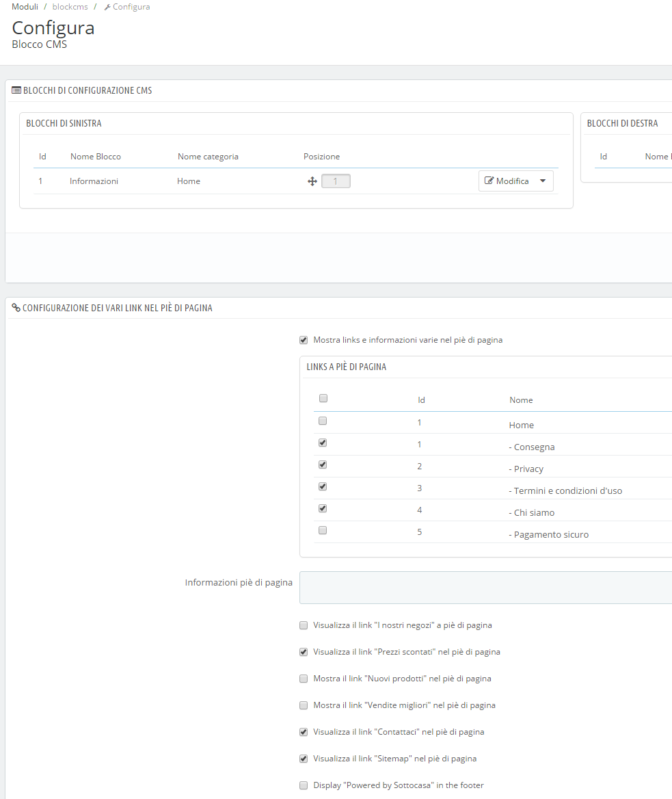Enable the "I nostri negozi" link checkbox

coord(304,625)
